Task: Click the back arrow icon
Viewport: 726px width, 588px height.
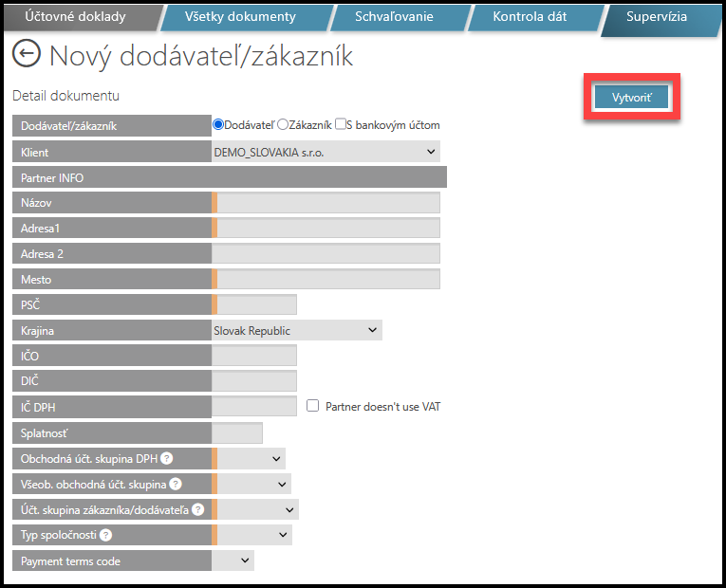Action: click(x=26, y=54)
